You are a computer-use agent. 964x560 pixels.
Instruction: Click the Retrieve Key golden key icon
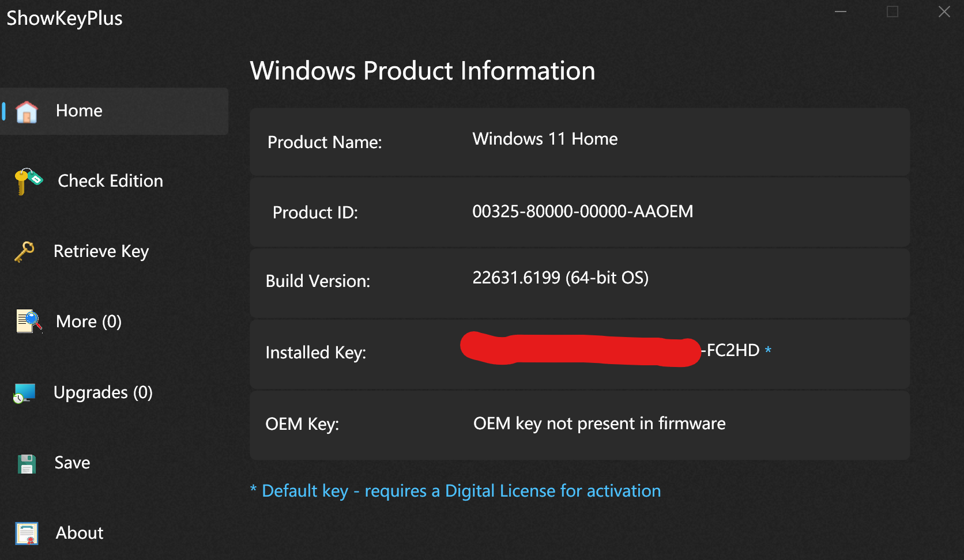25,252
